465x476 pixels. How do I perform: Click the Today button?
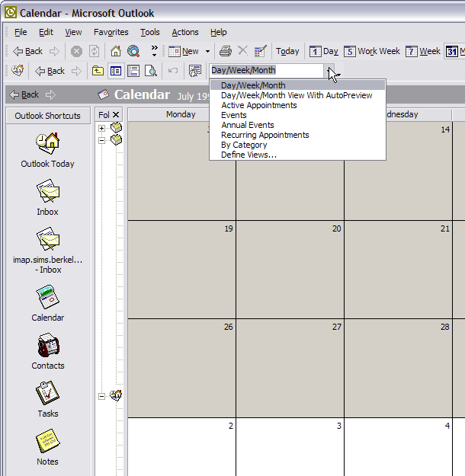(287, 51)
